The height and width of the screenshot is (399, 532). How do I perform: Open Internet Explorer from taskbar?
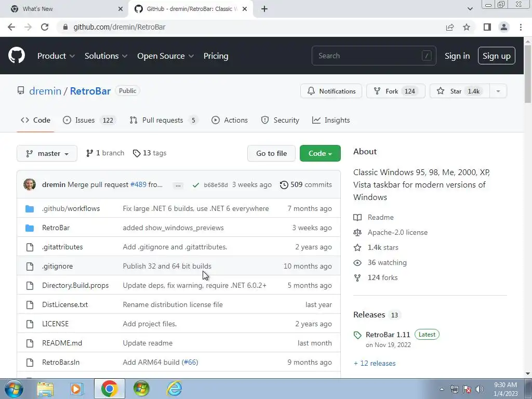click(175, 389)
